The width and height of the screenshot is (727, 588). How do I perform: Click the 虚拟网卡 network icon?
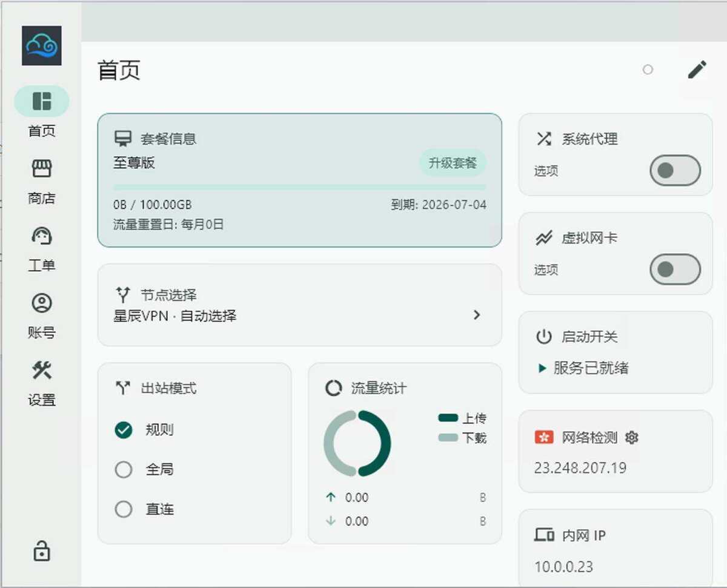544,238
